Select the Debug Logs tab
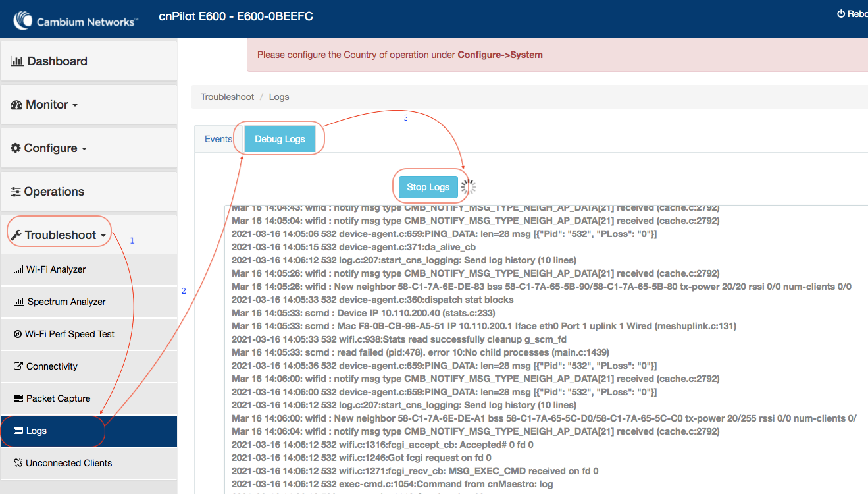 [x=280, y=139]
